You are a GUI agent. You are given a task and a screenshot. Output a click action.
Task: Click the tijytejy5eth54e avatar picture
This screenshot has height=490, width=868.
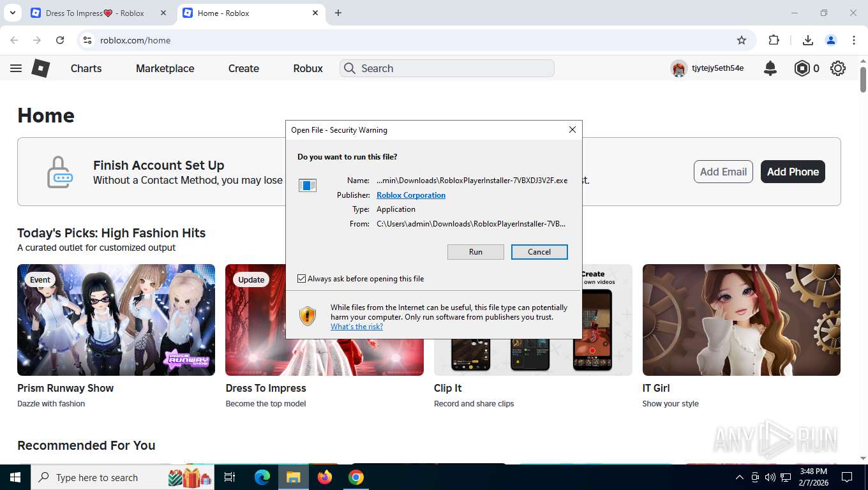[x=678, y=68]
